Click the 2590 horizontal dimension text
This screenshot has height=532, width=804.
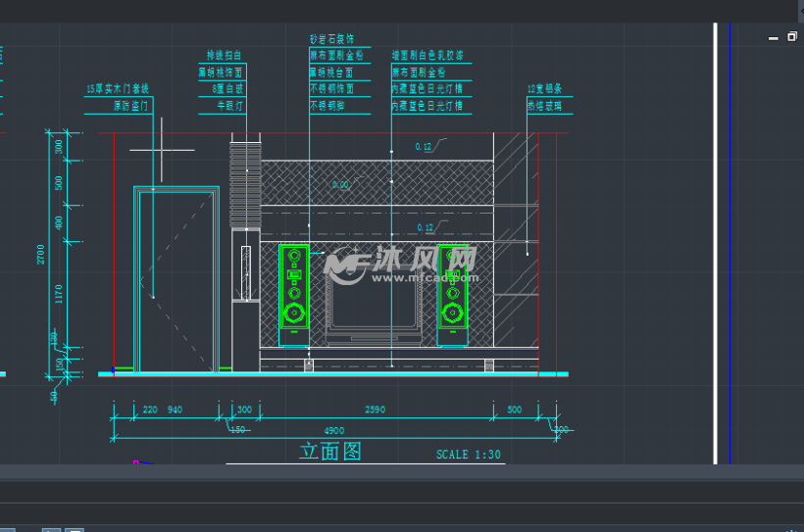coord(375,410)
